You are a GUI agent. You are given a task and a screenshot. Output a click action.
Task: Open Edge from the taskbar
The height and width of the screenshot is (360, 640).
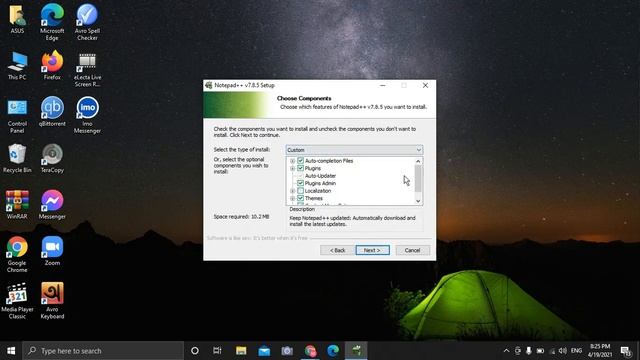[333, 351]
